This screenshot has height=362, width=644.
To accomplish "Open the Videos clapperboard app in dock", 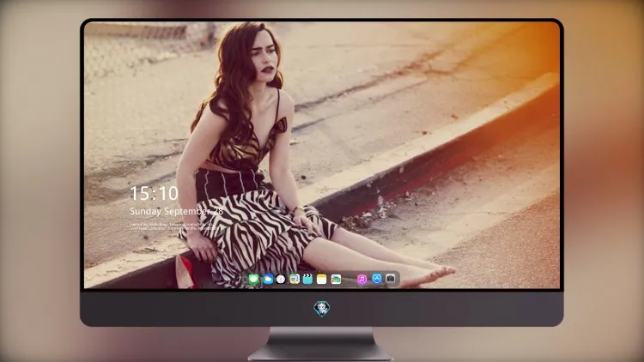I will click(x=307, y=280).
